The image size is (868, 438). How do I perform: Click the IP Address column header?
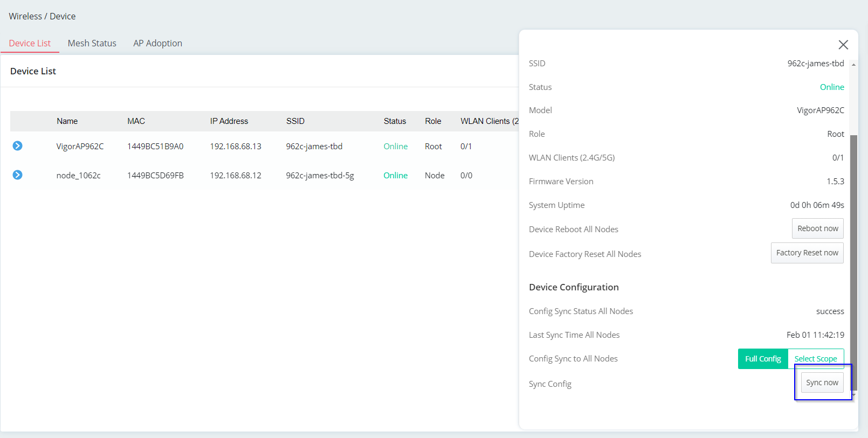[x=229, y=121]
